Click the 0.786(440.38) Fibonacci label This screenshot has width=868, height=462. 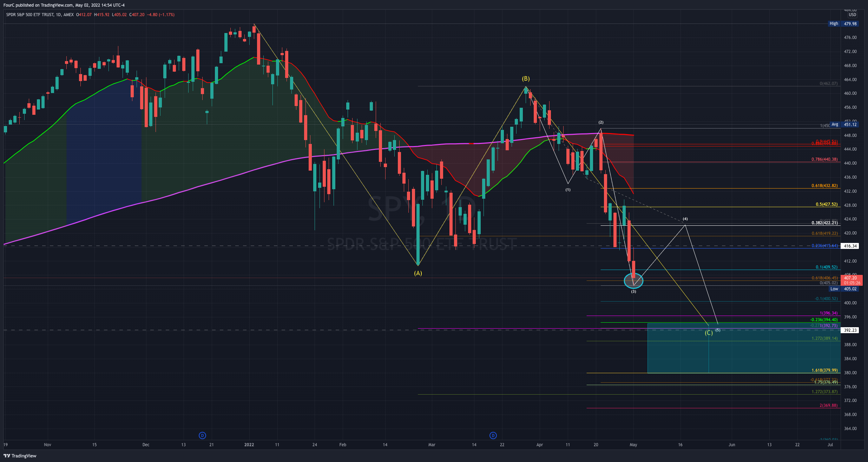click(824, 159)
